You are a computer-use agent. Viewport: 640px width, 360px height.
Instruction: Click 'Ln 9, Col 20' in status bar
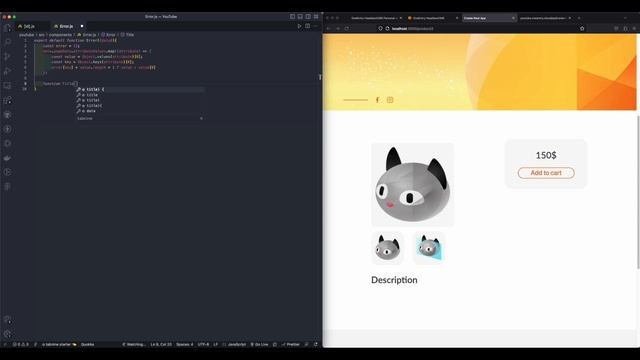coord(161,344)
